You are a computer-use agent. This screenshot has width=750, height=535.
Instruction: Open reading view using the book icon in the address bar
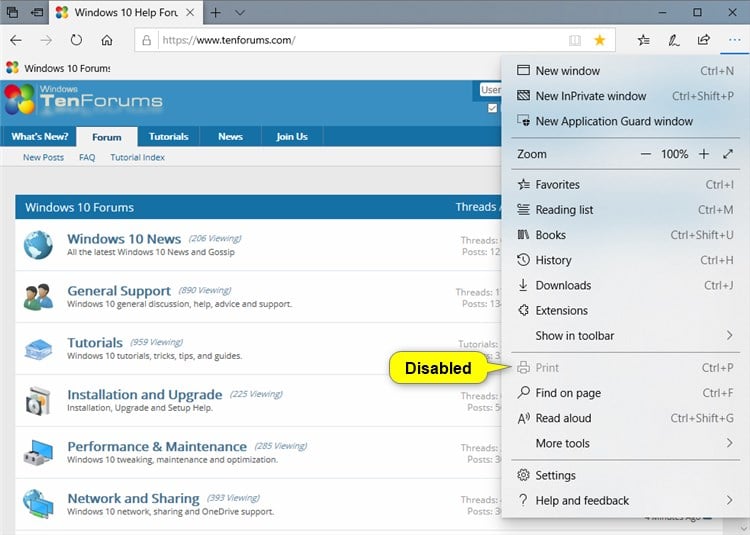point(574,40)
